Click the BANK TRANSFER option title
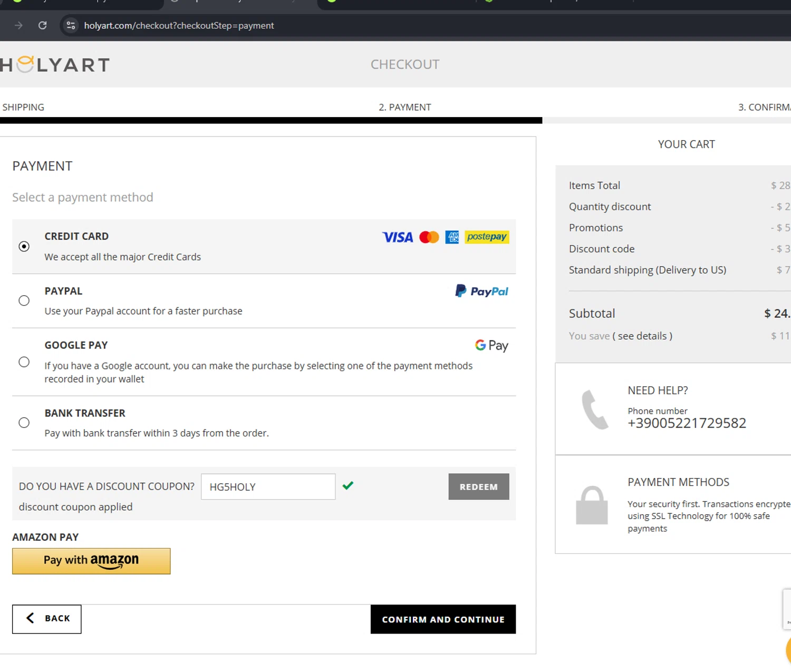 tap(85, 413)
